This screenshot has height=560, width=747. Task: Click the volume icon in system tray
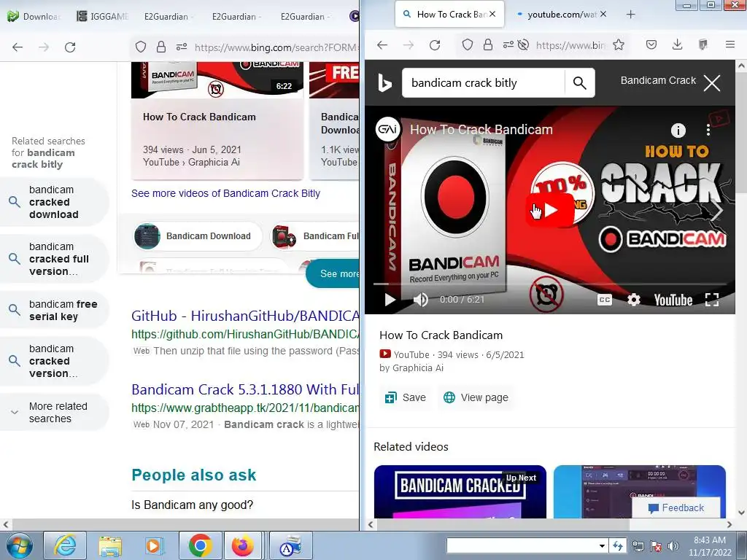point(673,546)
